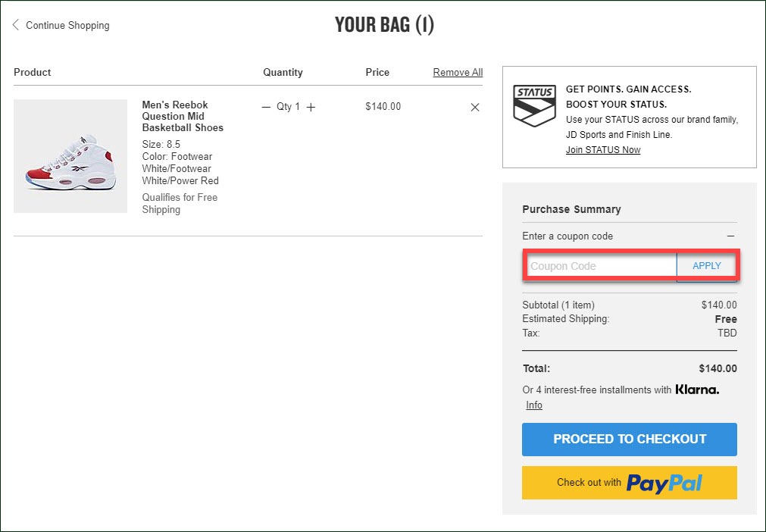Click GET POINTS. GAIN ACCESS. text
The width and height of the screenshot is (766, 532).
[x=629, y=89]
